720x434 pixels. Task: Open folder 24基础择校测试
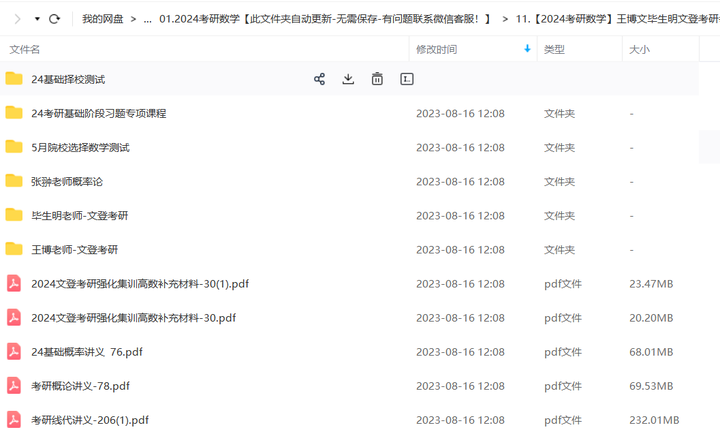coord(68,79)
